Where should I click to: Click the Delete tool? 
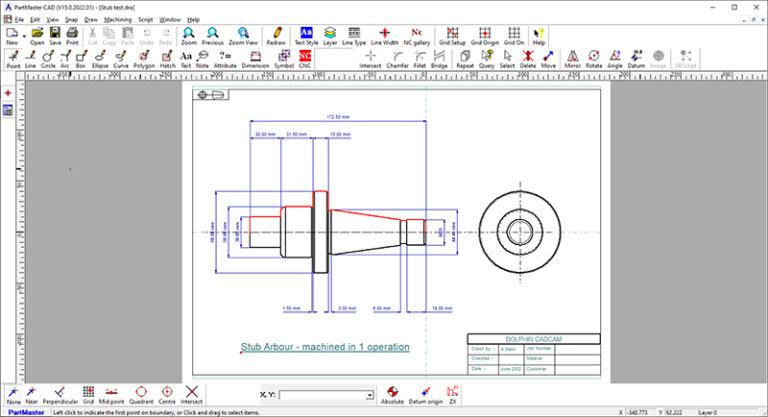click(528, 59)
